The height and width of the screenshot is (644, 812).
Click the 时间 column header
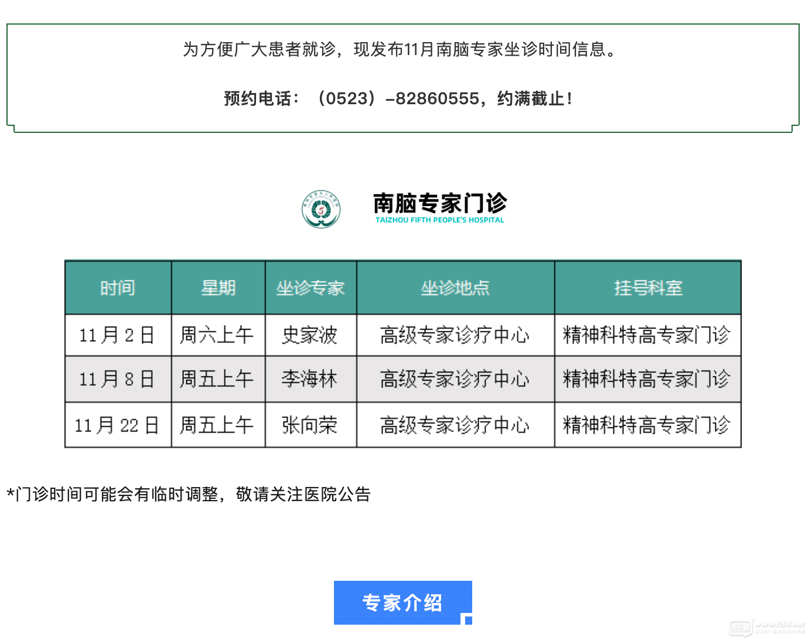tap(118, 288)
